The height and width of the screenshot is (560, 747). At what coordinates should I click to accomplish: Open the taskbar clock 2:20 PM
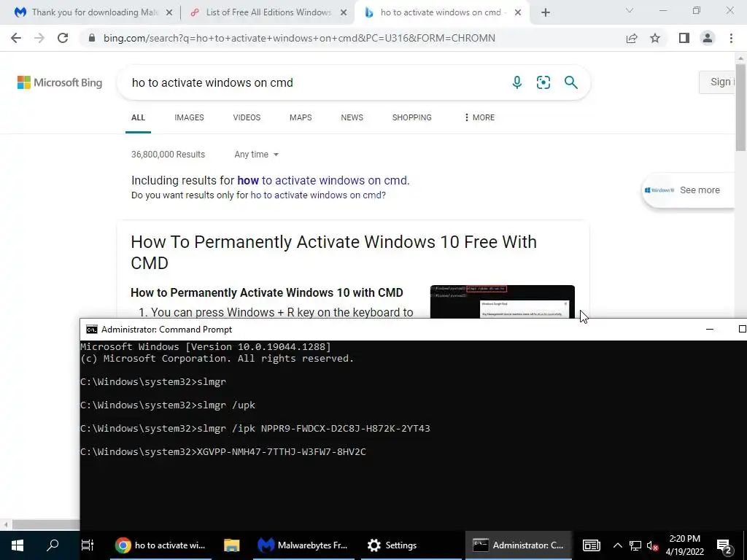point(684,545)
